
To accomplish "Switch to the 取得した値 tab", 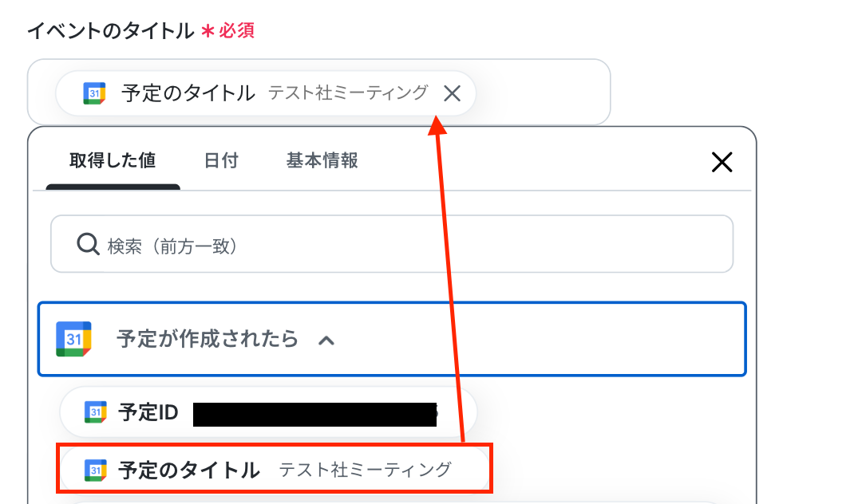I will [113, 160].
